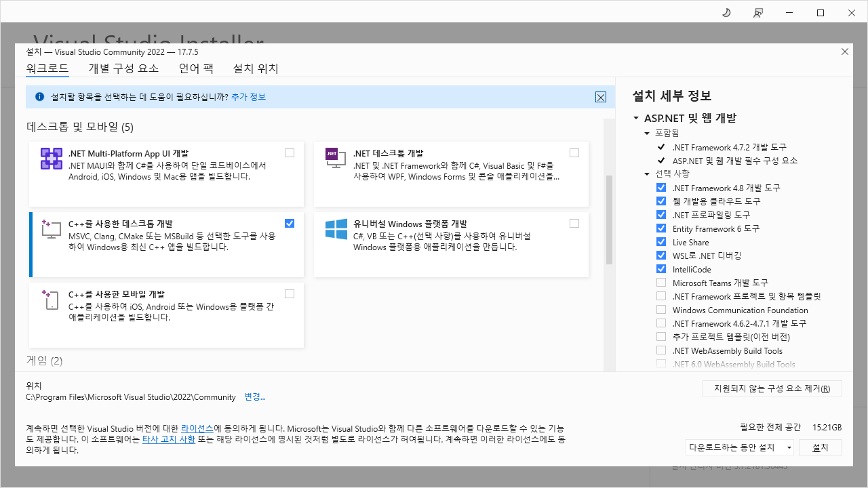Viewport: 868px width, 488px height.
Task: Click the C++ 모바일 개발 workload icon
Action: (52, 300)
